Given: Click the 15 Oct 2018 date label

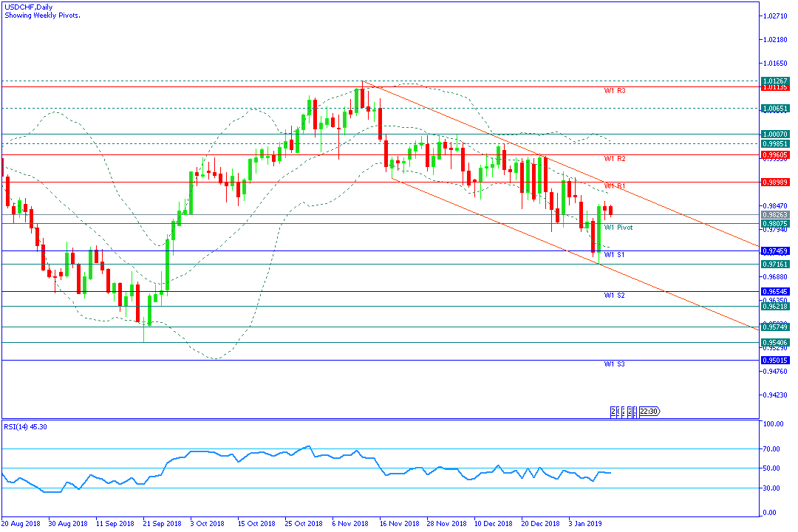Looking at the screenshot, I should pos(256,523).
